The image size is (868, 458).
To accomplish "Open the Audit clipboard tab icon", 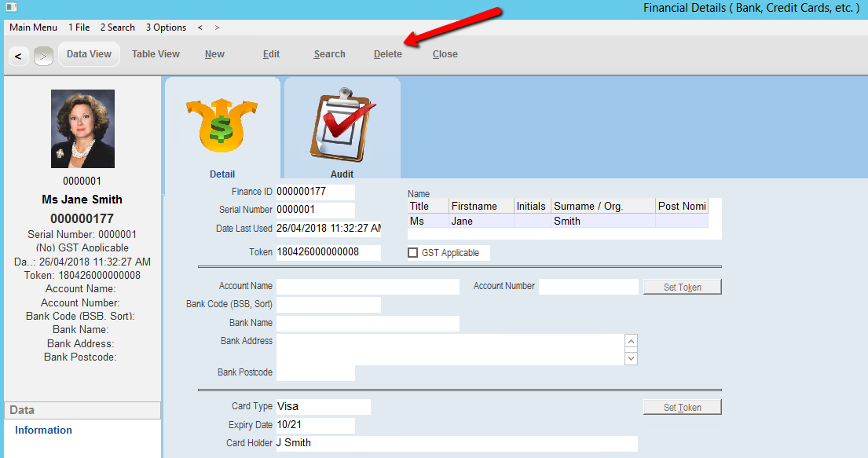I will (342, 126).
